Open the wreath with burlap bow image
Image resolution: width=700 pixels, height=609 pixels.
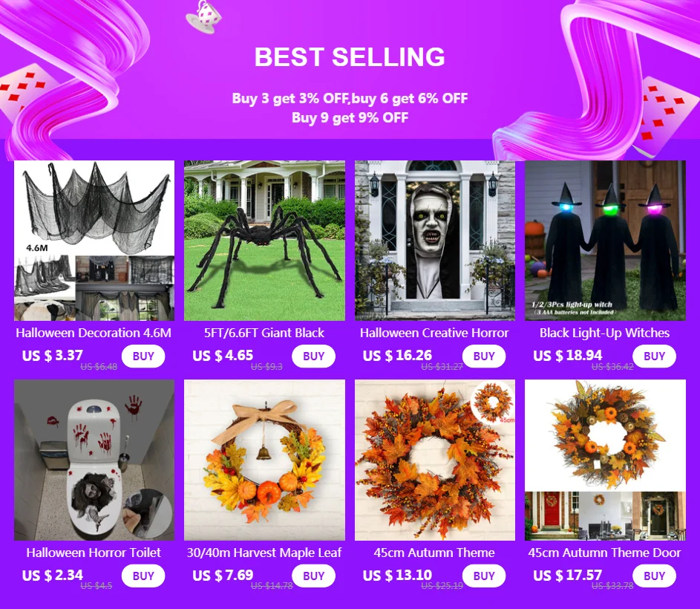pos(264,460)
